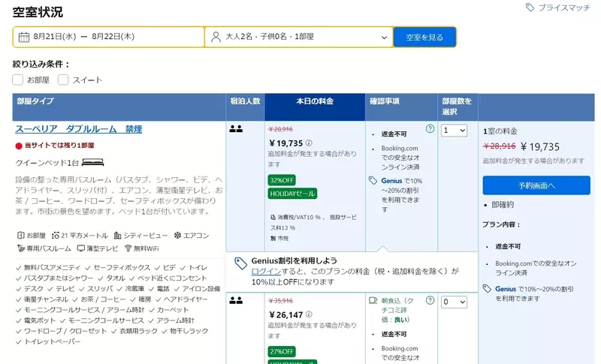Screen dimensions: 601x364
Task: Click red dot next to 残り1部屋
Action: 19,146
